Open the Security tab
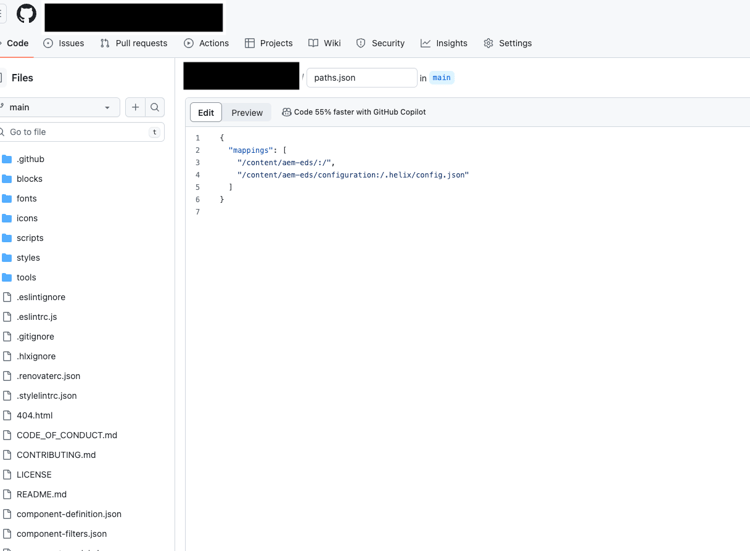The height and width of the screenshot is (551, 750). (x=380, y=43)
